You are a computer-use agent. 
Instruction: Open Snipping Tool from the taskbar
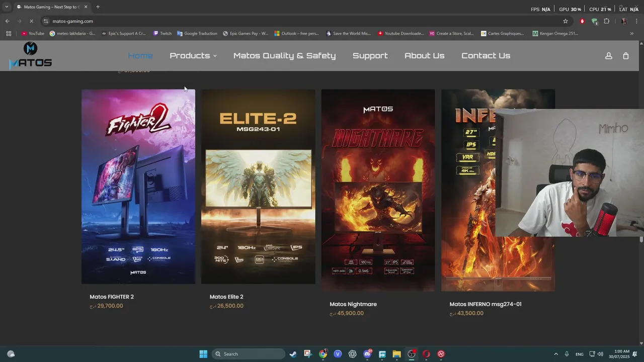[x=308, y=354]
